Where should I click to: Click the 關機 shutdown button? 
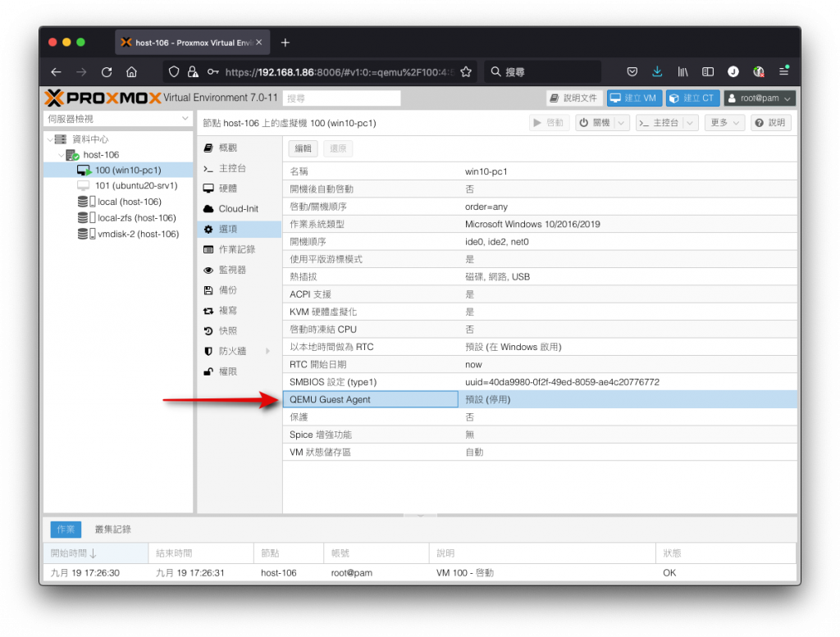[x=595, y=123]
